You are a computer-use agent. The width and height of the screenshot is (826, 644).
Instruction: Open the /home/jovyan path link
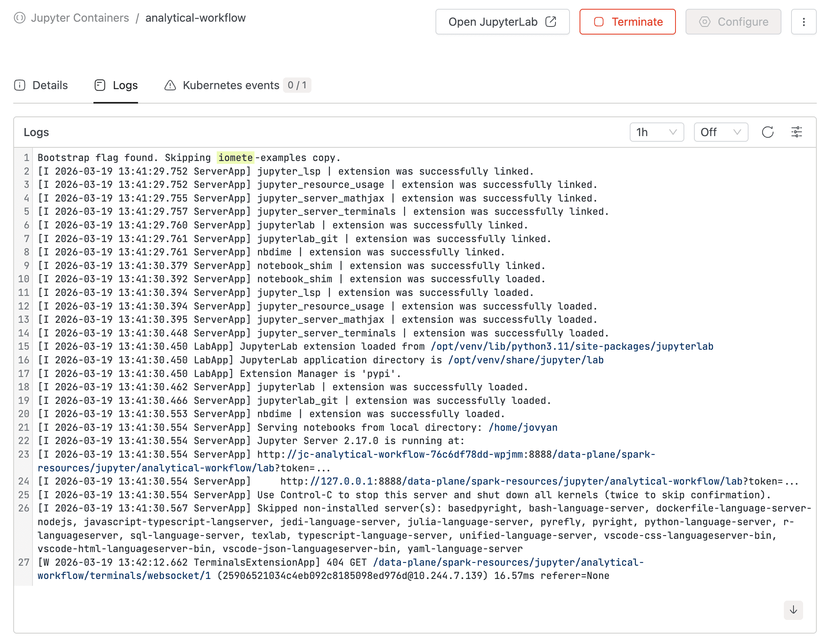523,428
